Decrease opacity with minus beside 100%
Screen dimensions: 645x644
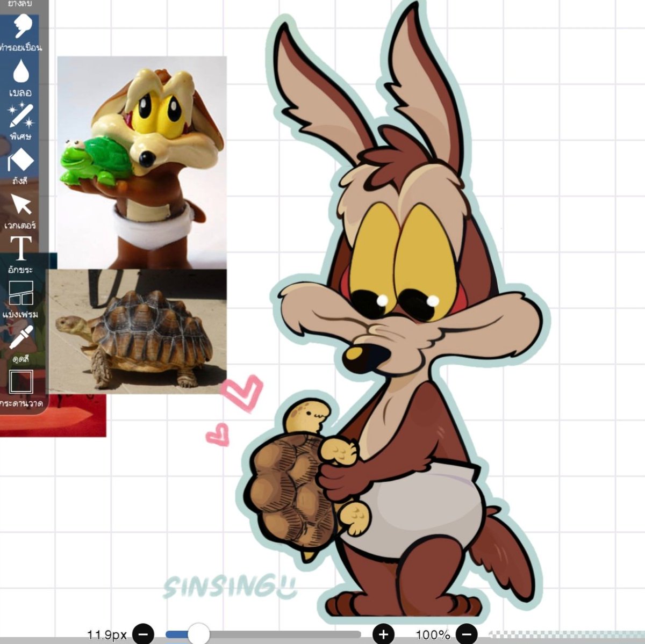click(467, 634)
